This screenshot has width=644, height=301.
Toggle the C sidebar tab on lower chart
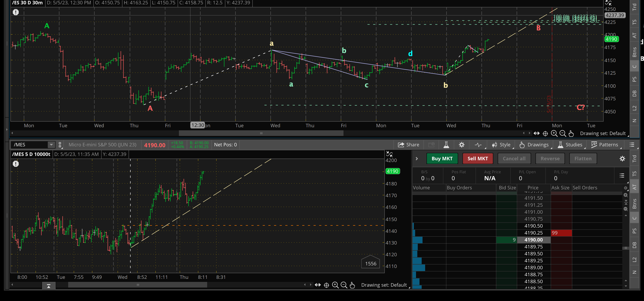[634, 218]
